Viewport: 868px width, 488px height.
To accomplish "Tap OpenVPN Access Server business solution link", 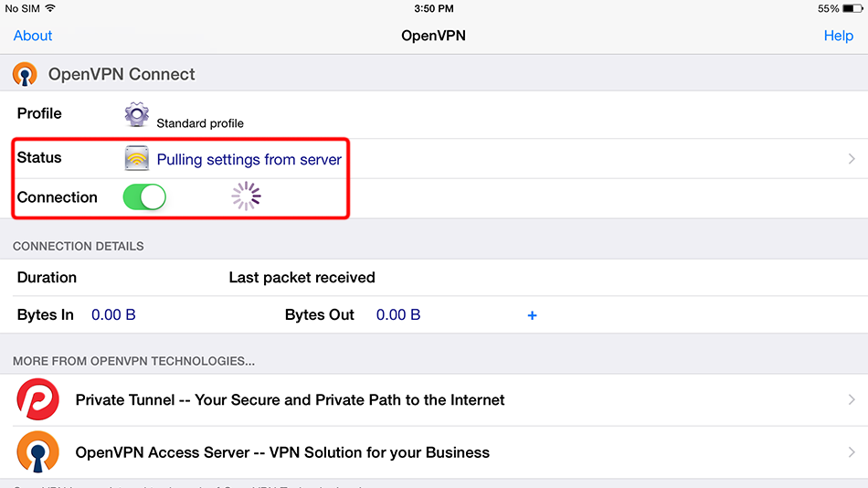I will coord(282,452).
